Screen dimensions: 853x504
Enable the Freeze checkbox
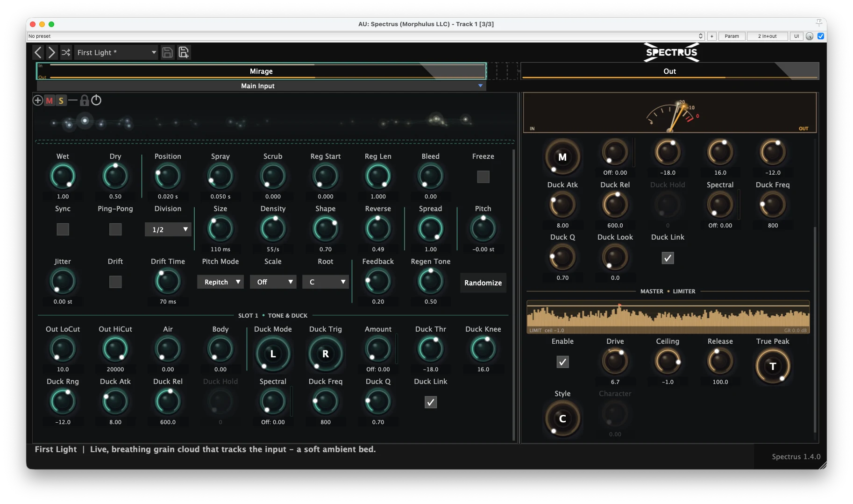coord(483,177)
